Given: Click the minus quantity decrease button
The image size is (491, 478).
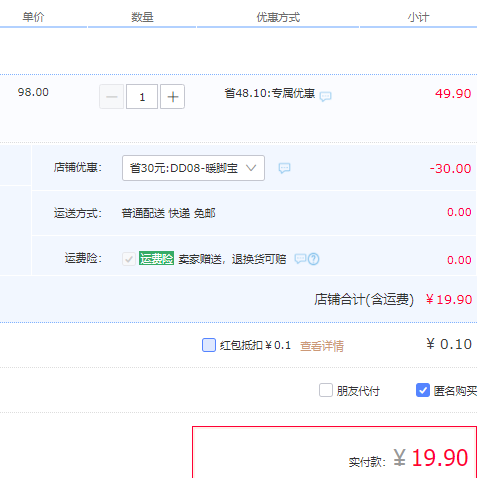Looking at the screenshot, I should pos(111,97).
